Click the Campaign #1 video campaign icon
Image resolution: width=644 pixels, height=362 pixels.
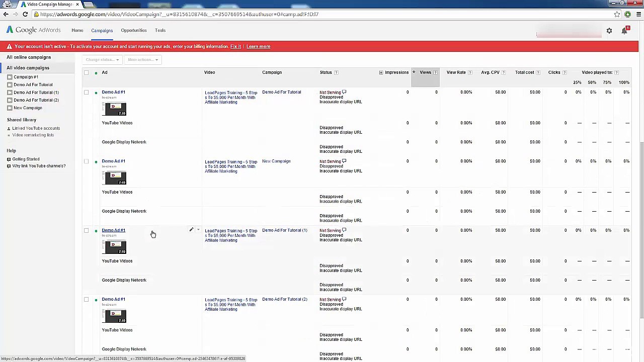click(10, 77)
